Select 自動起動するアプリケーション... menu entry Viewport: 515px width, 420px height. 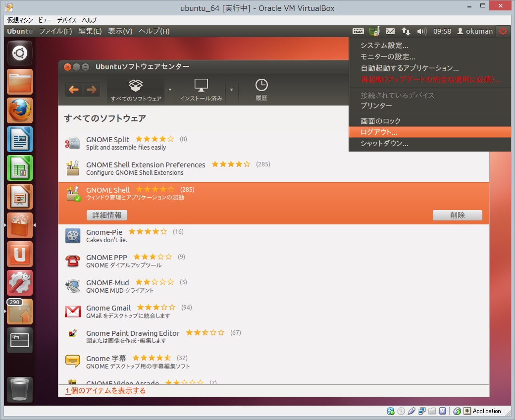(x=430, y=68)
